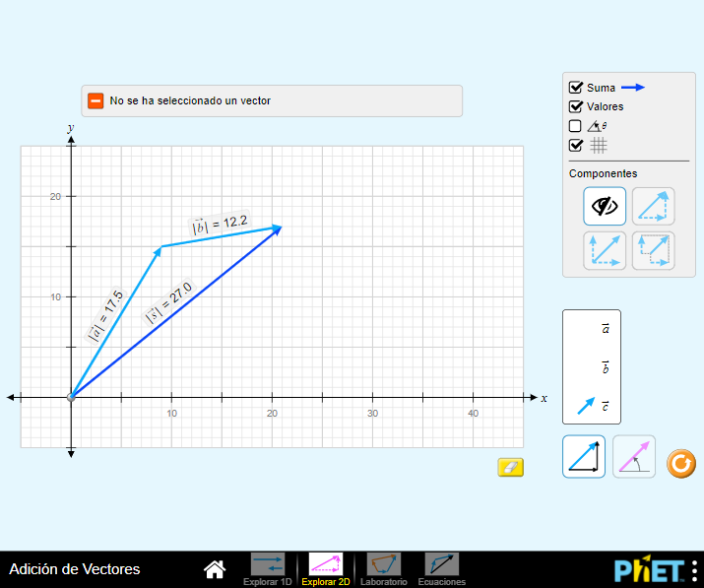Enable the angle display checkbox

point(576,126)
